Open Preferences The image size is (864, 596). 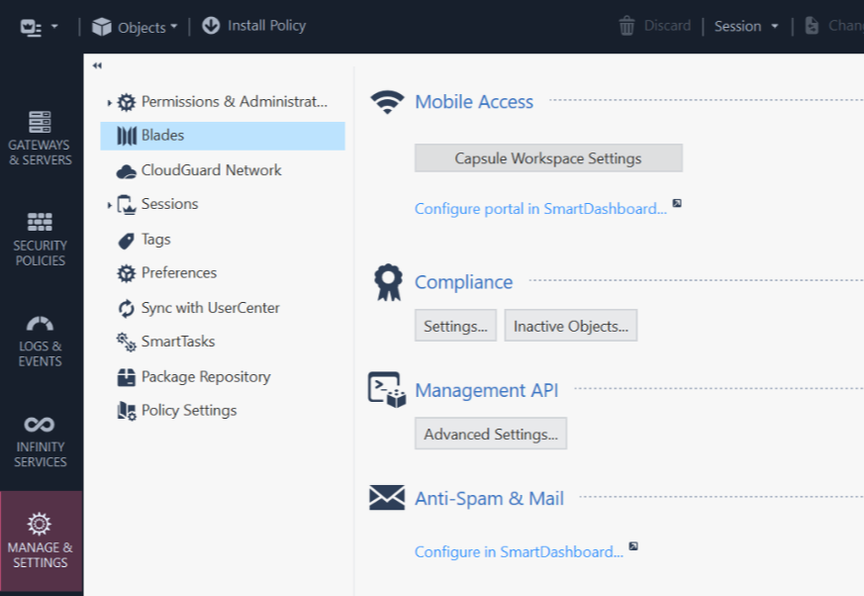179,273
